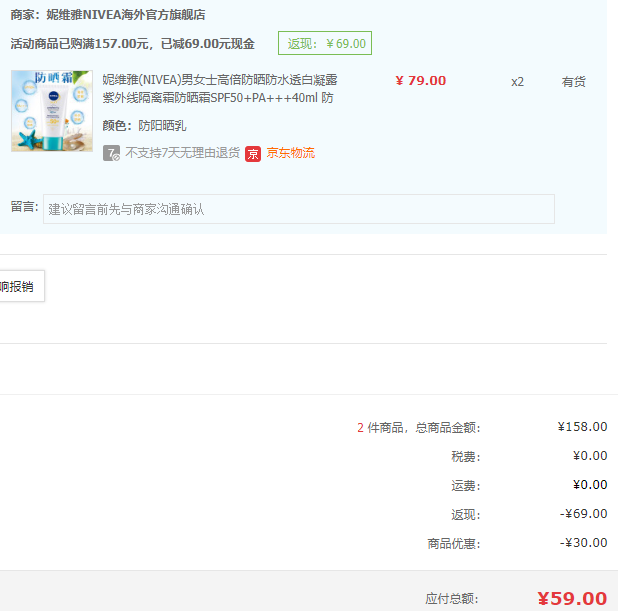
Task: Click the promotion text 活动商品已购满157.00元
Action: [x=79, y=44]
